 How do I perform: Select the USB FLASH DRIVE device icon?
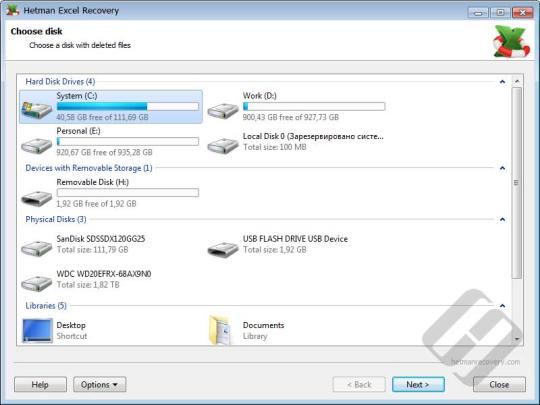(223, 249)
